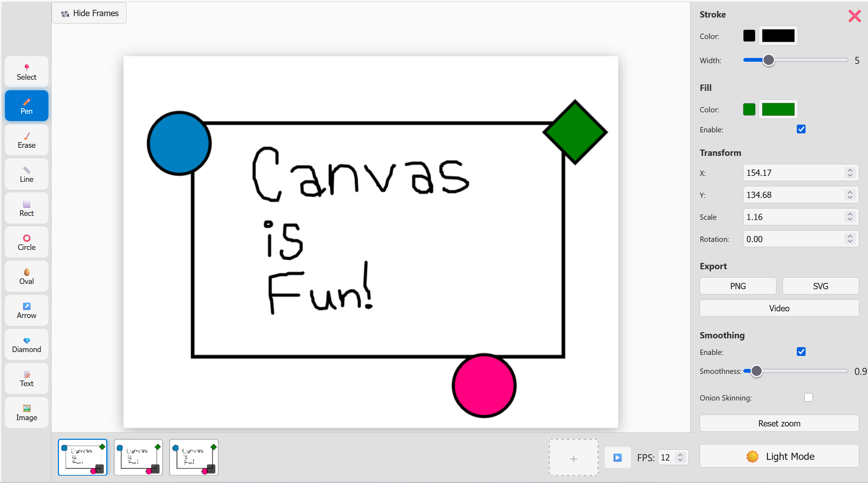Disable the fill Enable checkbox
Viewport: 868px width, 483px height.
tap(801, 129)
